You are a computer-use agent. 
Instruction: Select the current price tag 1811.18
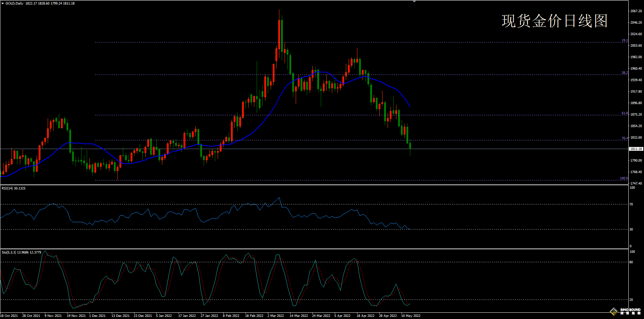coord(636,149)
